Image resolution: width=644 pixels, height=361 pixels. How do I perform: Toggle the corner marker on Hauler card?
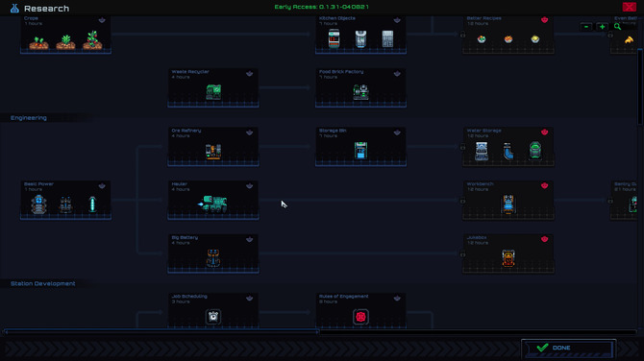(249, 186)
